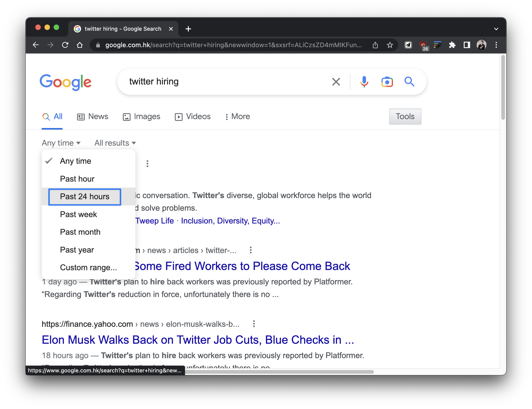Open the Chrome extensions puzzle icon
532x409 pixels.
tap(452, 45)
